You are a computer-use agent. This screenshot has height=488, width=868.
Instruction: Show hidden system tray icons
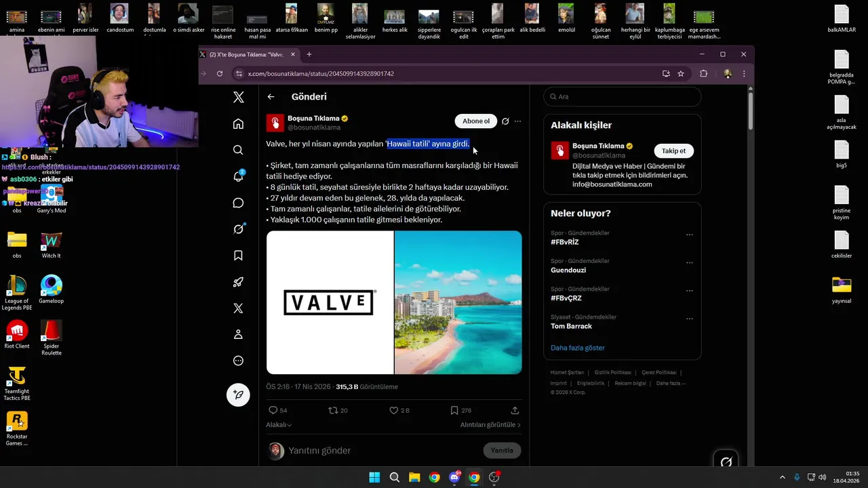click(x=782, y=477)
